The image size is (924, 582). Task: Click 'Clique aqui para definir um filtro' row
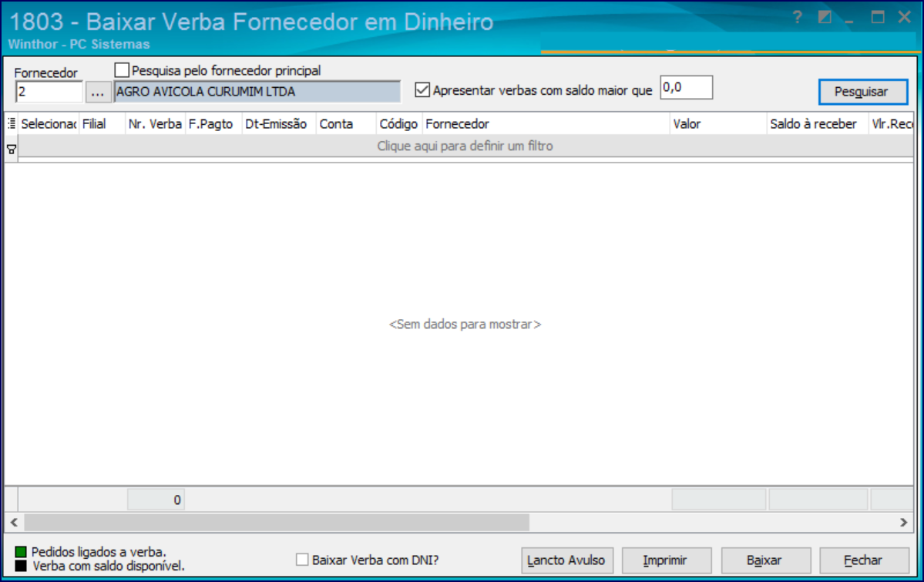click(465, 146)
